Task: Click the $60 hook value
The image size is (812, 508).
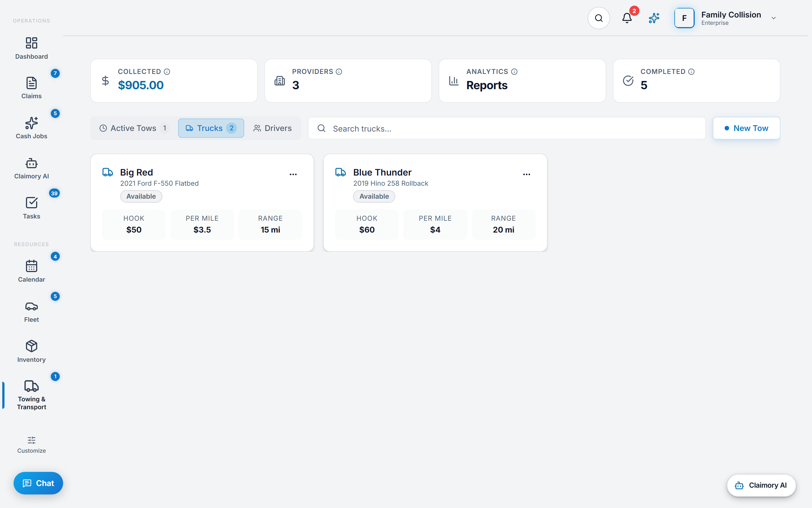Action: coord(367,230)
